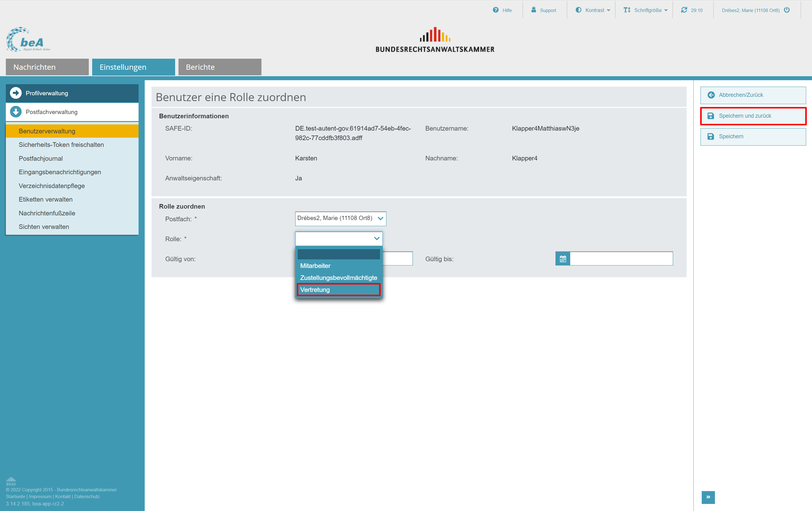Click the beA logo

(28, 40)
